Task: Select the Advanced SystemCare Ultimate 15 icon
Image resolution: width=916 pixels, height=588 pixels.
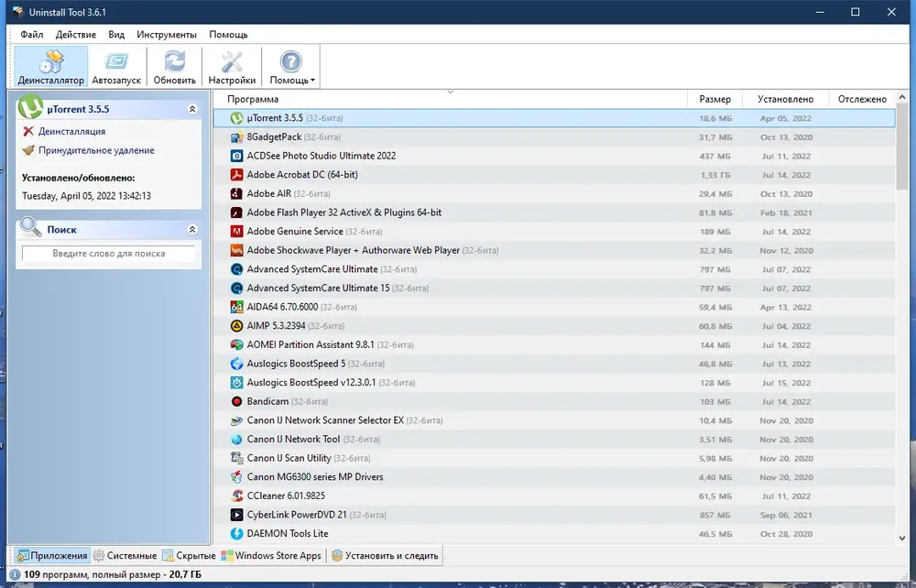Action: click(236, 288)
